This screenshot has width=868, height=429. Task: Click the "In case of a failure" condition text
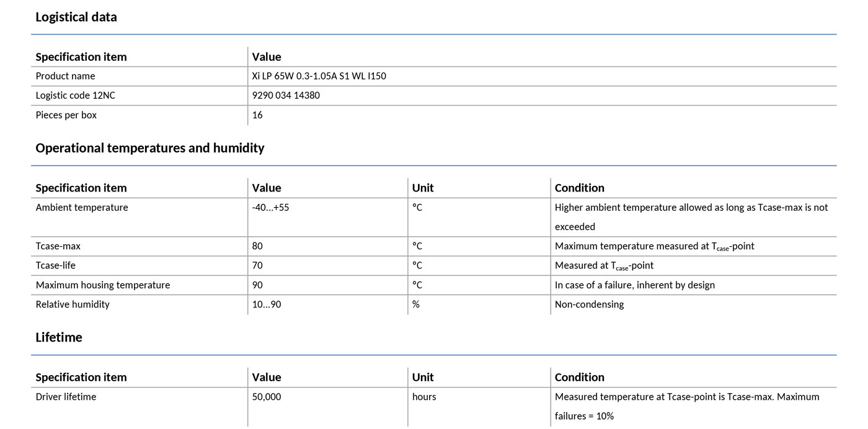634,285
